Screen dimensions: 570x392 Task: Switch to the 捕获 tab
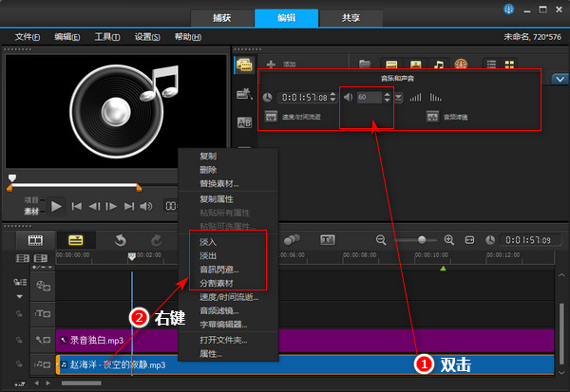coord(222,18)
